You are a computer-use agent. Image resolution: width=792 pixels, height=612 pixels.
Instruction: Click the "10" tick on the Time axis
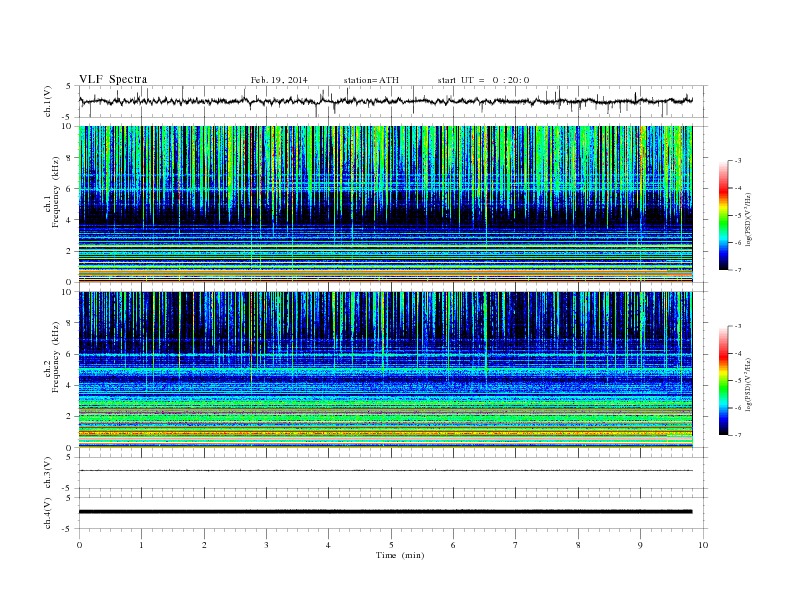pyautogui.click(x=703, y=545)
